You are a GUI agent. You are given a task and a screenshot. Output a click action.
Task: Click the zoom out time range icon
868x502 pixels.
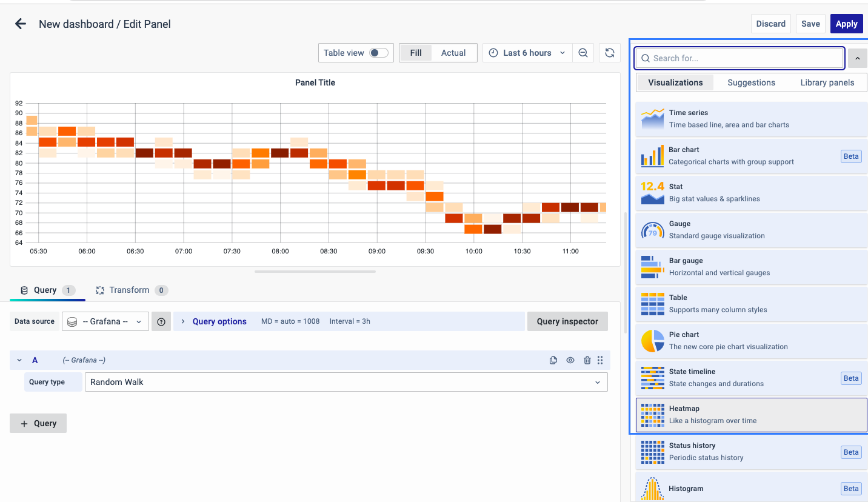583,53
